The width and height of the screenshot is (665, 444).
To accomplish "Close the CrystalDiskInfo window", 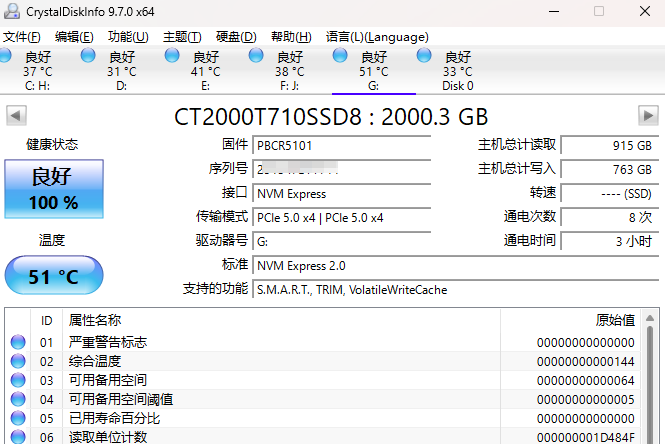I will tap(645, 11).
